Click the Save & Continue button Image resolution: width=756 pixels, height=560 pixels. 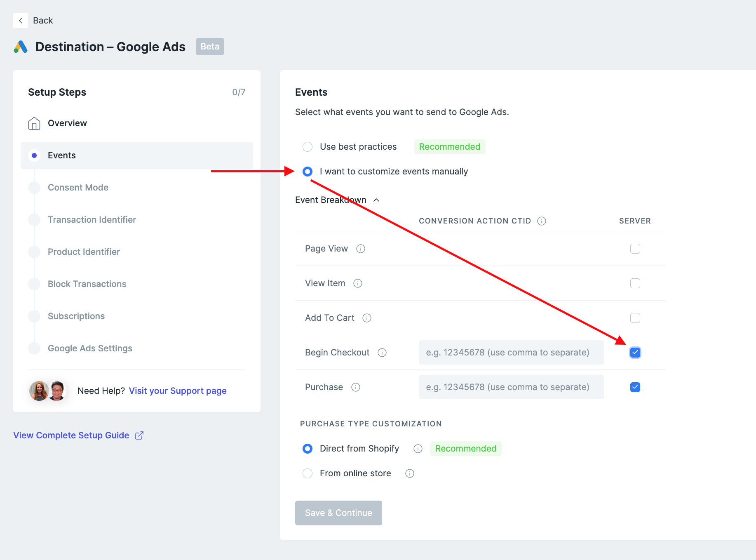[338, 513]
